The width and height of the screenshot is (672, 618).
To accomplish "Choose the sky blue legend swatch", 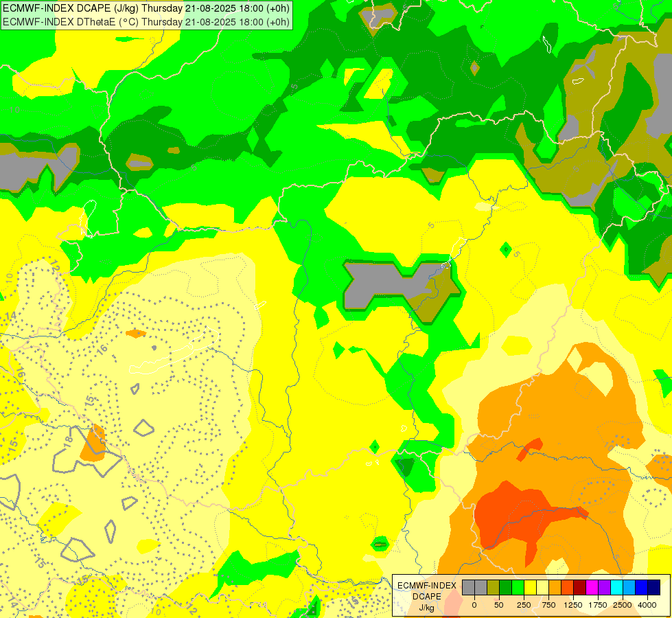I will [x=629, y=587].
